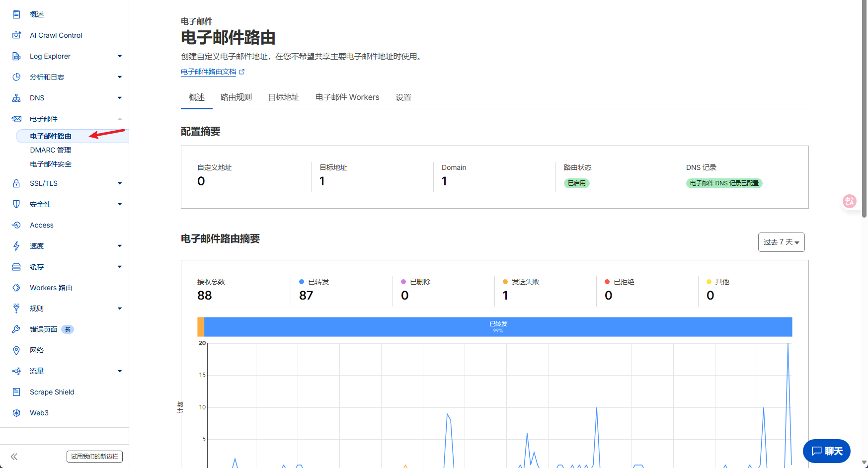Click the 试用我们的新边栏 button

coord(94,457)
